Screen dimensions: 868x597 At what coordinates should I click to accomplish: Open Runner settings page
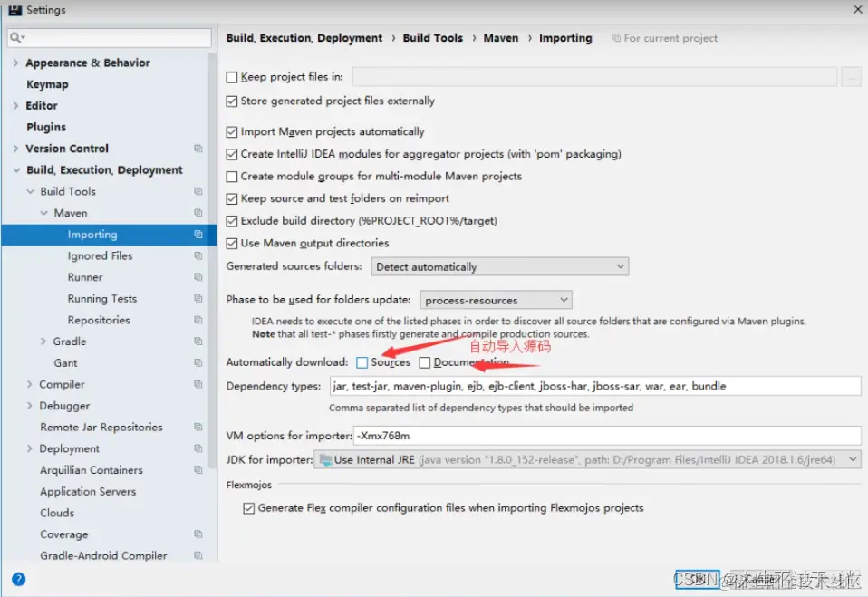click(x=84, y=277)
